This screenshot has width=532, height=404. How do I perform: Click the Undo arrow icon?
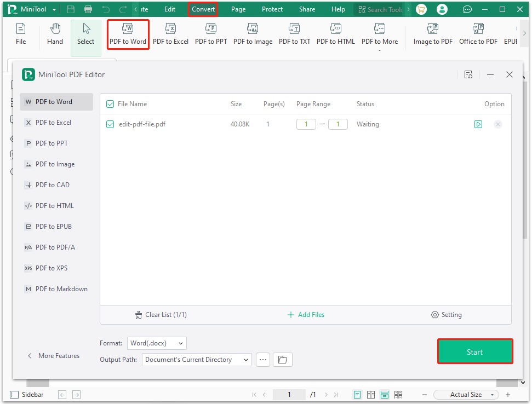[106, 9]
